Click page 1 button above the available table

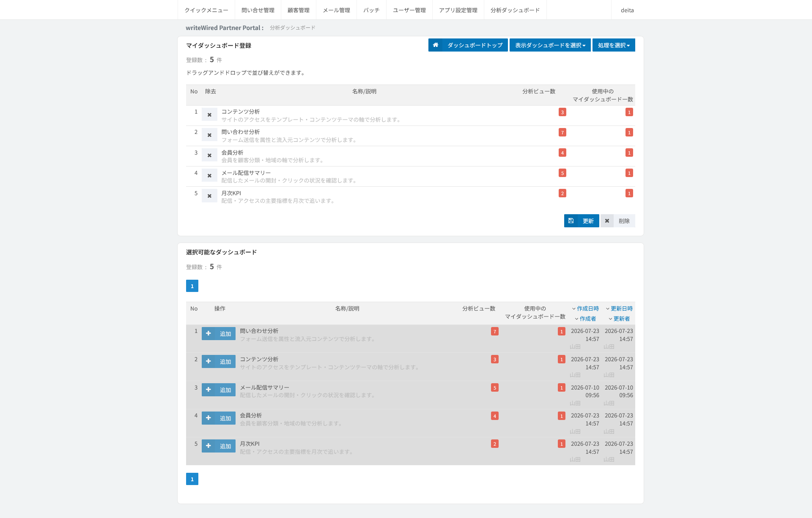click(192, 286)
